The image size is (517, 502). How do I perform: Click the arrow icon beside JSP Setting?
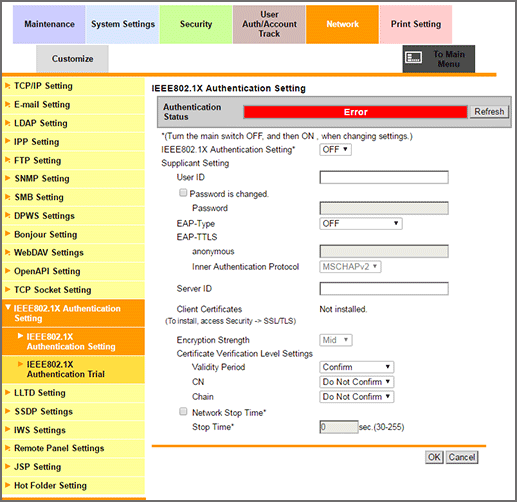7,466
